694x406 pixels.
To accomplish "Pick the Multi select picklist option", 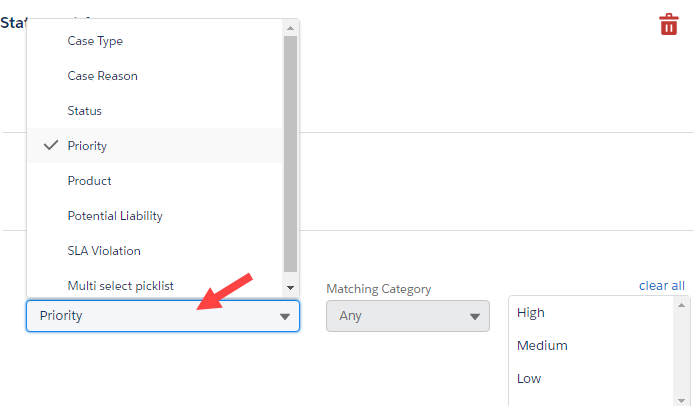I will click(x=120, y=286).
